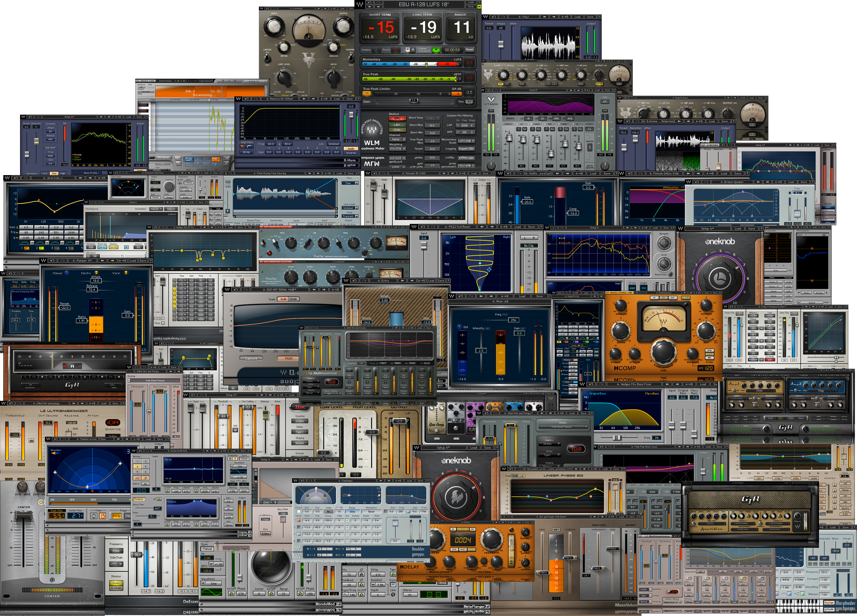
Task: Click the help question mark in Pumper II toolbar
Action: [151, 261]
